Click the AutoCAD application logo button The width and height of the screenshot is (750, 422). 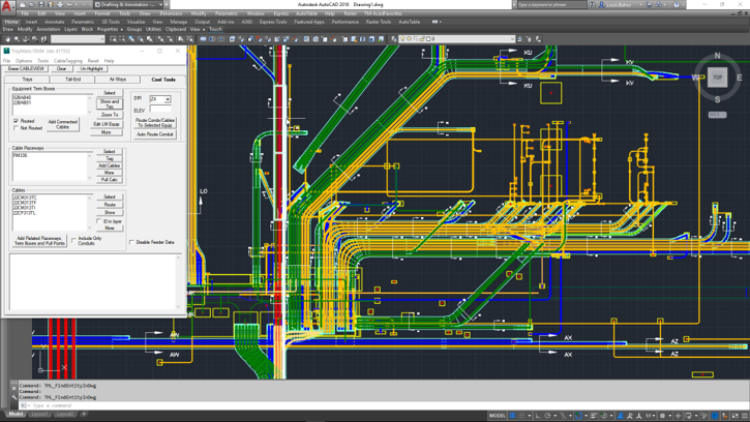coord(7,8)
